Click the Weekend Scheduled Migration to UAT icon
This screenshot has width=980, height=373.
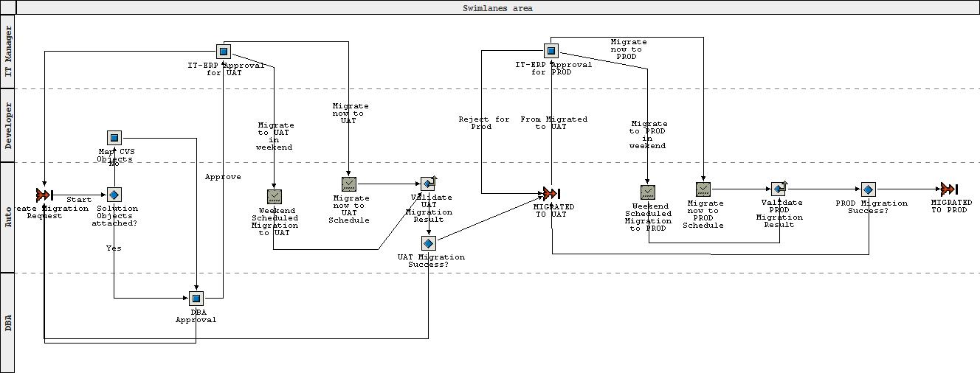click(x=275, y=196)
